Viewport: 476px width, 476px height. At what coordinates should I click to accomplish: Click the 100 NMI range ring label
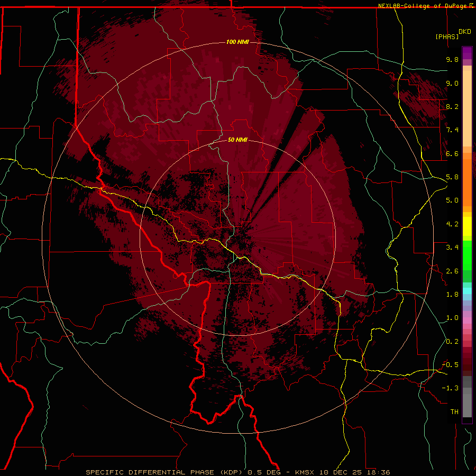pos(237,42)
